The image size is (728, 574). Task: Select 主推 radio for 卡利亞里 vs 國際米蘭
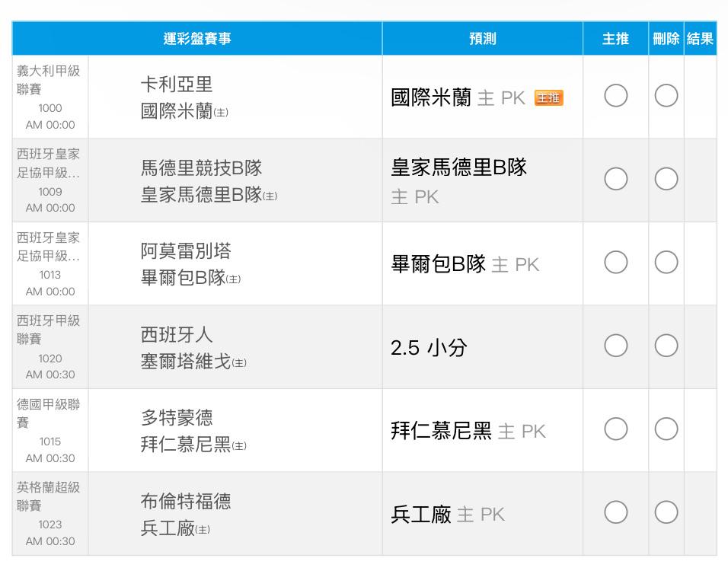[615, 96]
